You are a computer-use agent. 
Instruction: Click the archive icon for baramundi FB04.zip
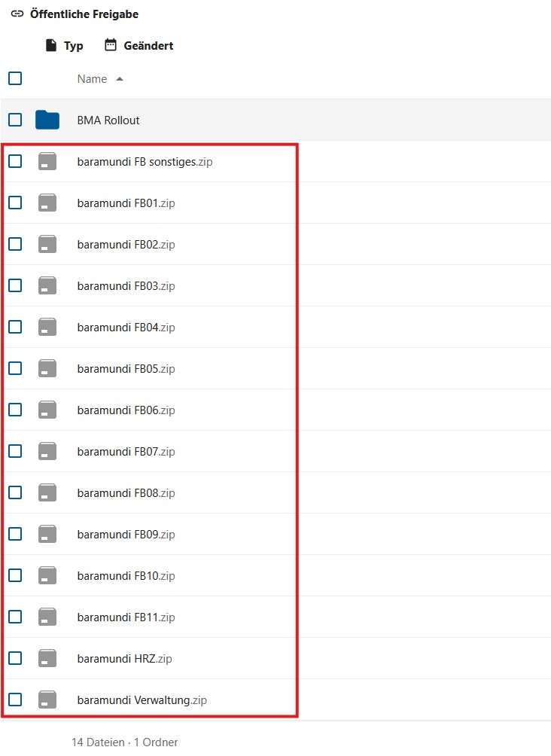[x=47, y=327]
